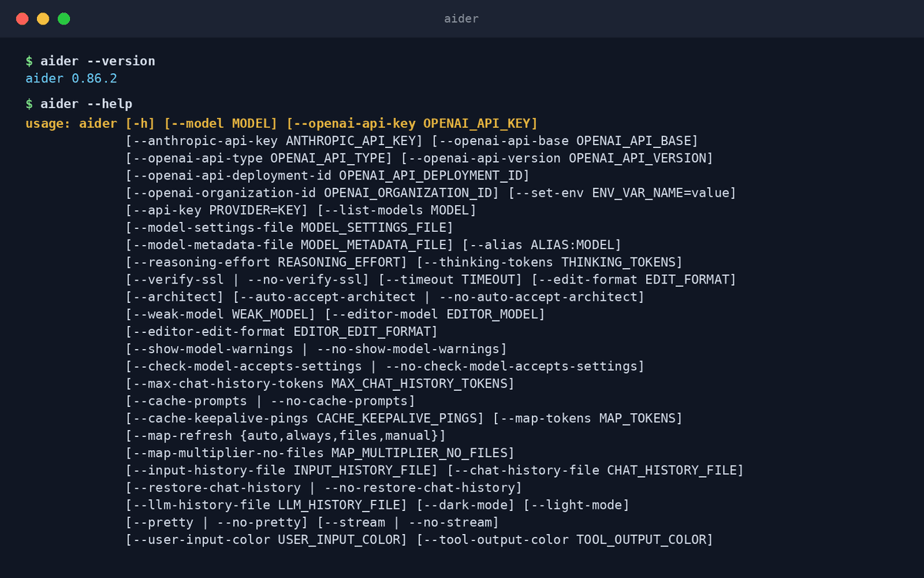Click the '--openai-api-deployment-id' option line
This screenshot has width=924, height=578.
click(x=328, y=176)
